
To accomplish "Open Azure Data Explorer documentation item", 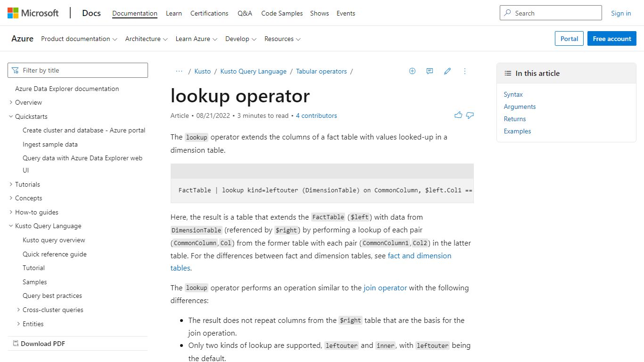I will tap(67, 89).
